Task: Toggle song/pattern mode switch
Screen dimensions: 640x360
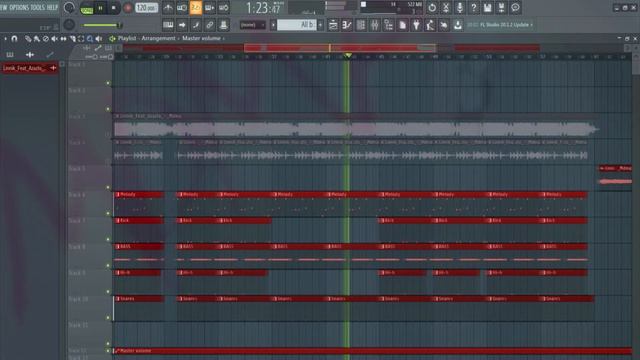Action: point(87,8)
